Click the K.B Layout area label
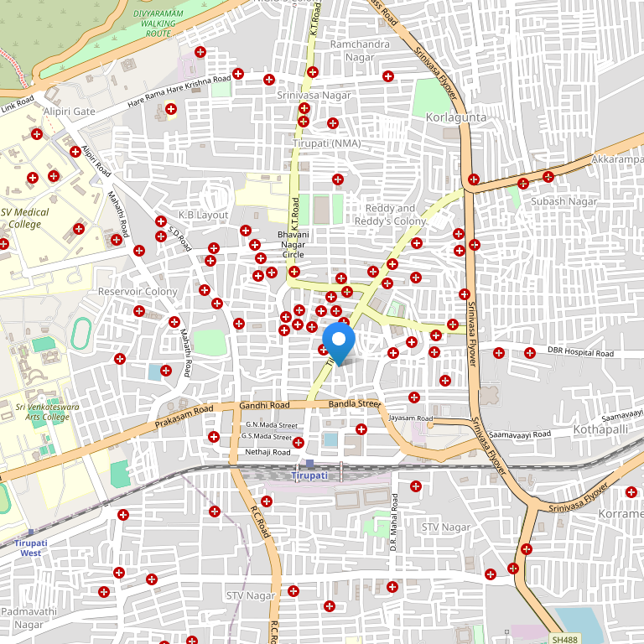Image resolution: width=644 pixels, height=644 pixels. pos(203,215)
